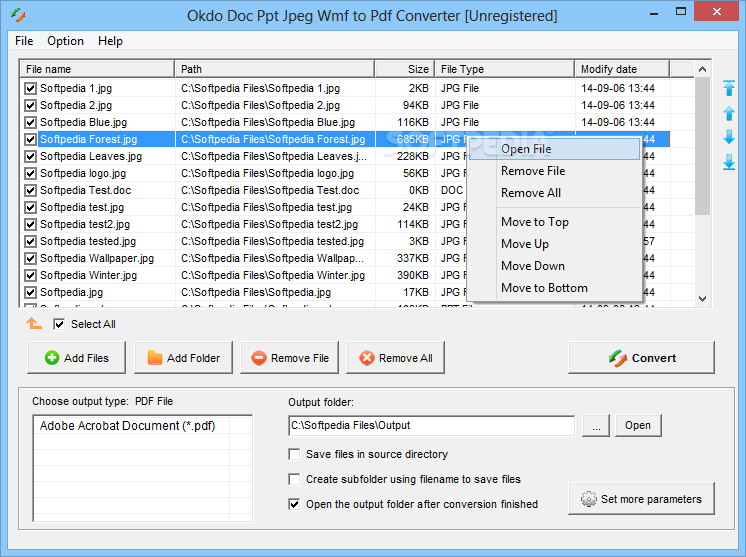
Task: Enable Create subfolder using filename option
Action: [x=294, y=479]
